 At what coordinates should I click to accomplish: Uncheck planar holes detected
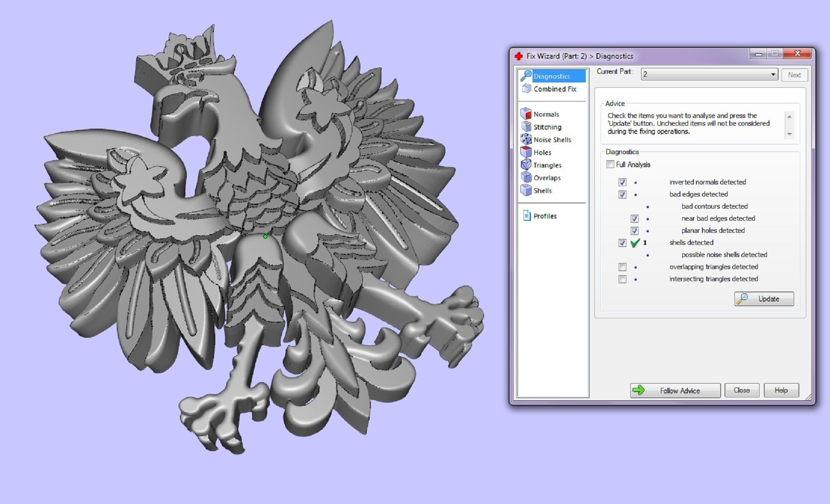click(x=634, y=231)
